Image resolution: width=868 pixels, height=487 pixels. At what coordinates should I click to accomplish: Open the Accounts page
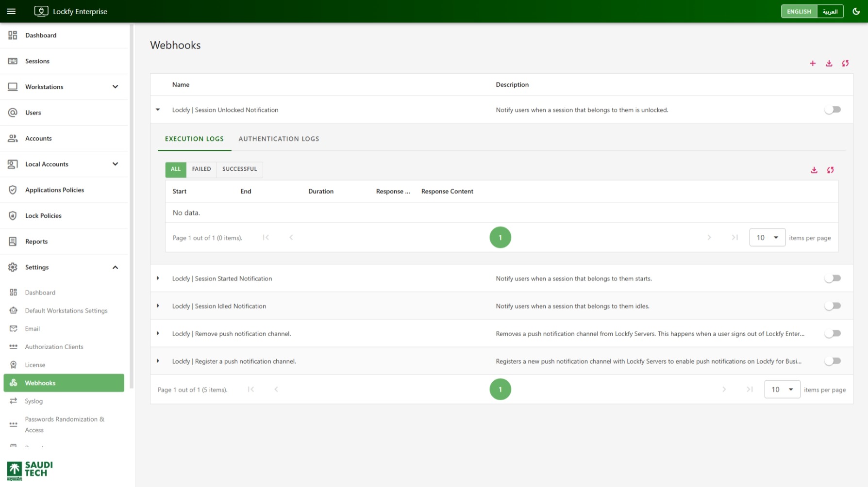pos(65,138)
